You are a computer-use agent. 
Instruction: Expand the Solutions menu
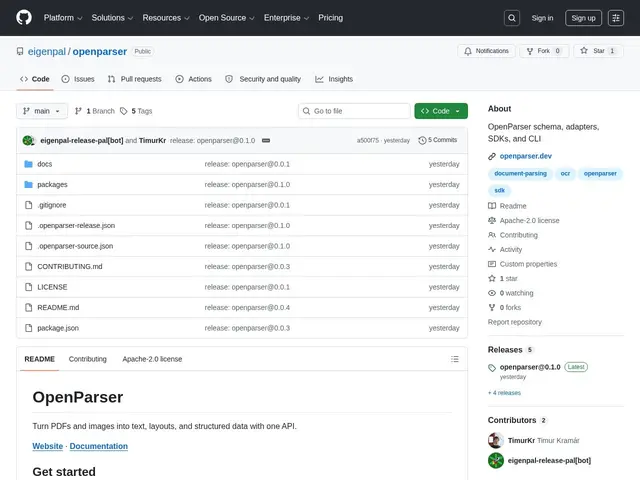click(112, 18)
